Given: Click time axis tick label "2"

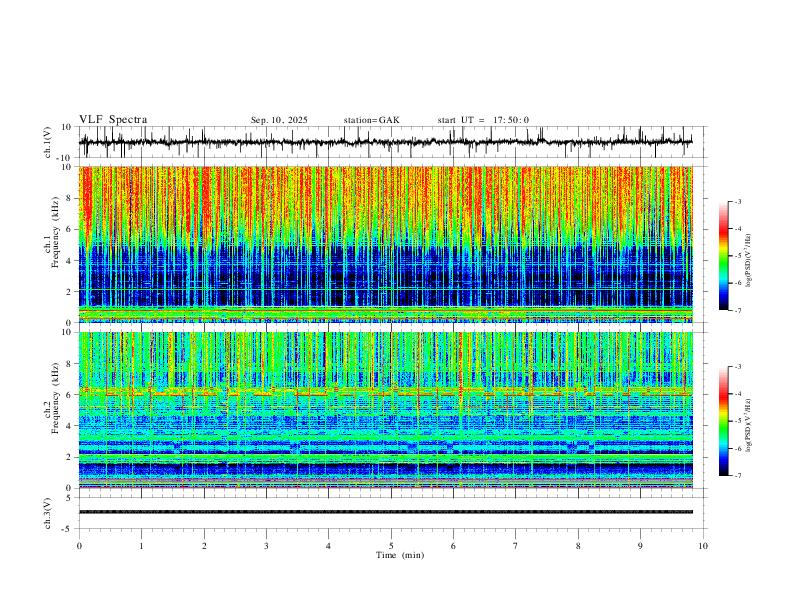Looking at the screenshot, I should point(204,546).
